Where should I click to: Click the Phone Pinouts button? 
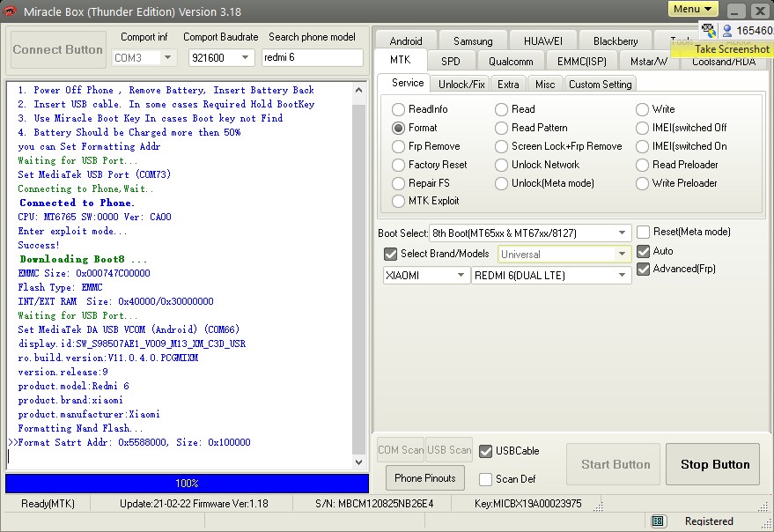[x=425, y=477]
